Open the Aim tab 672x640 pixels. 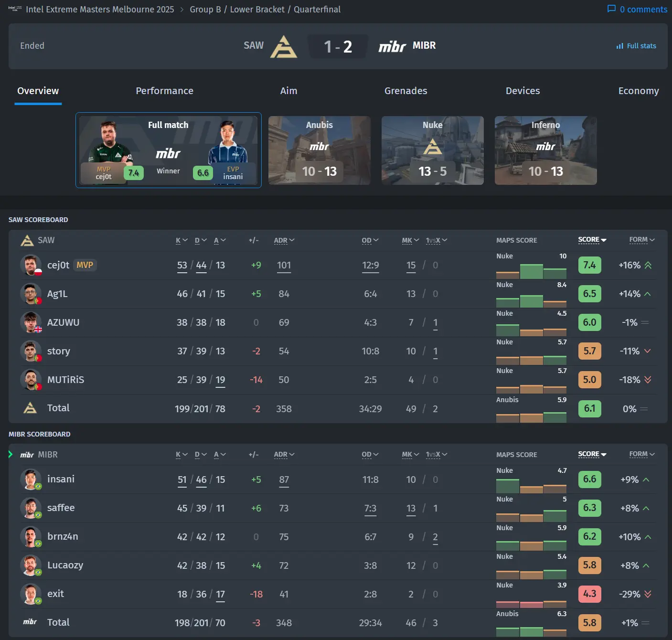coord(288,91)
